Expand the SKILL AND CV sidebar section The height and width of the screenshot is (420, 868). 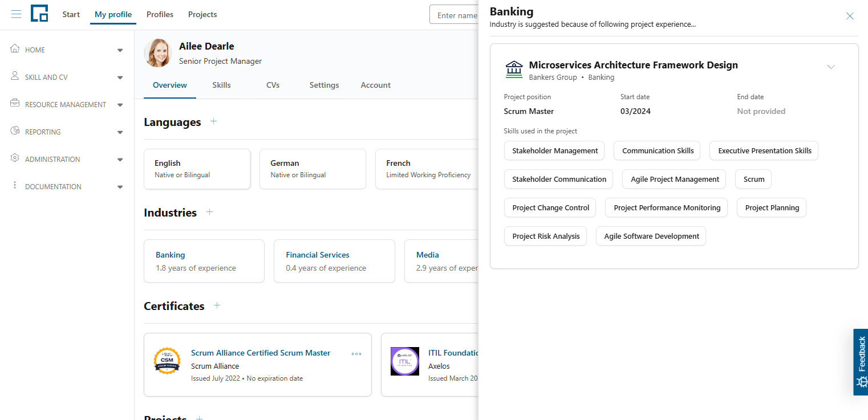(120, 78)
